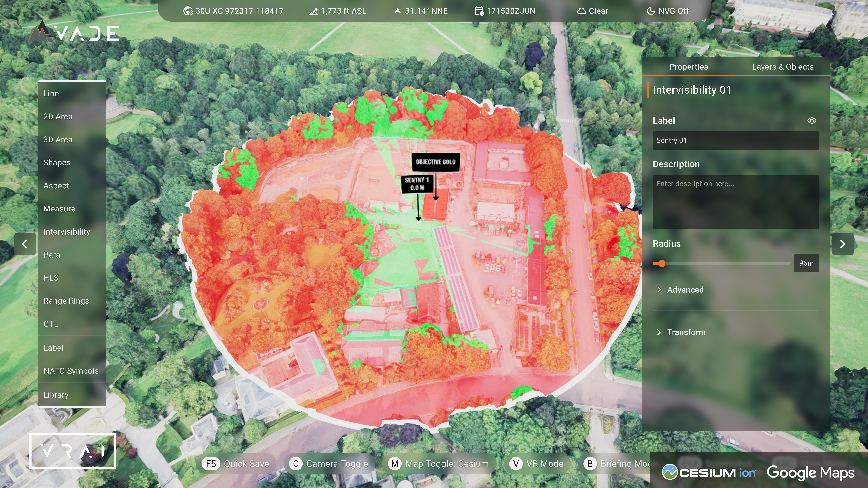Collapse the left tool panel with chevron
Image resolution: width=868 pixels, height=488 pixels.
click(25, 244)
